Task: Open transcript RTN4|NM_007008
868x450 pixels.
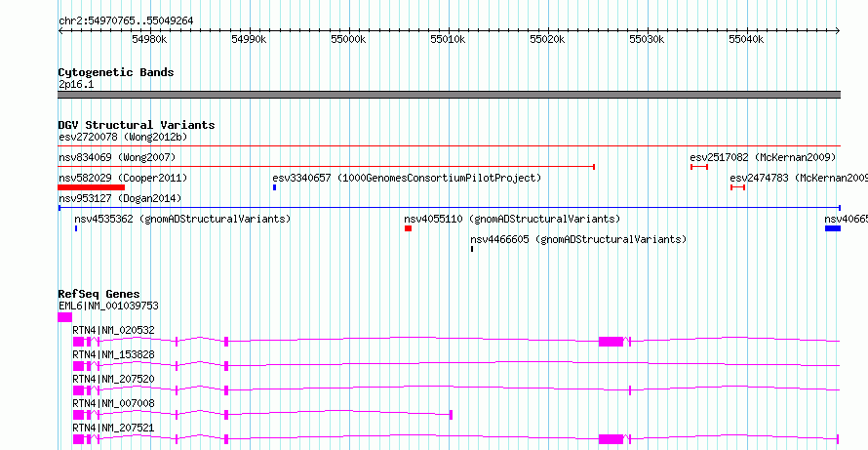Action: (113, 403)
